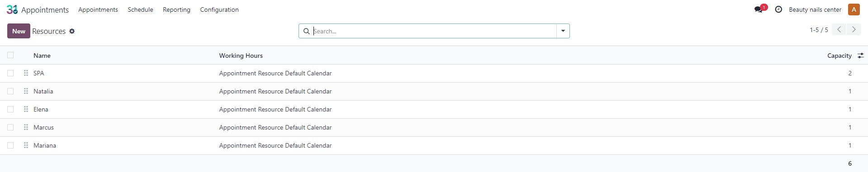The height and width of the screenshot is (172, 868).
Task: Select the Mariana row checkbox
Action: pyautogui.click(x=10, y=145)
